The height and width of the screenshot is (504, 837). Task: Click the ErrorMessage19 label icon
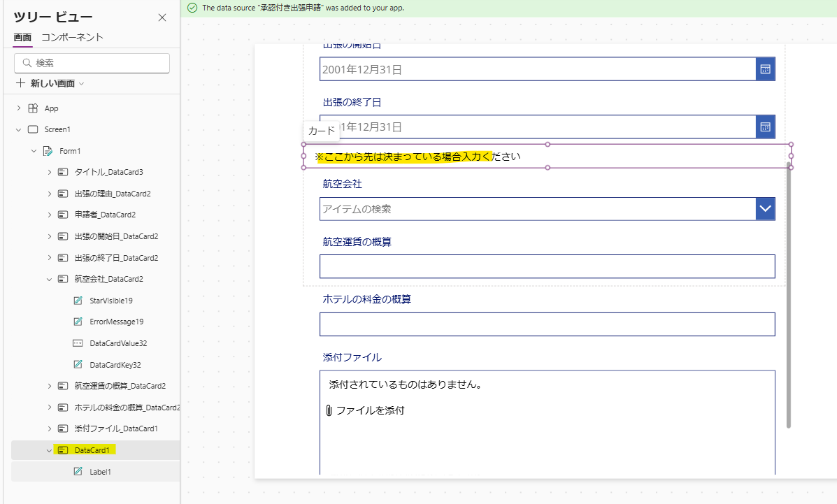point(78,322)
